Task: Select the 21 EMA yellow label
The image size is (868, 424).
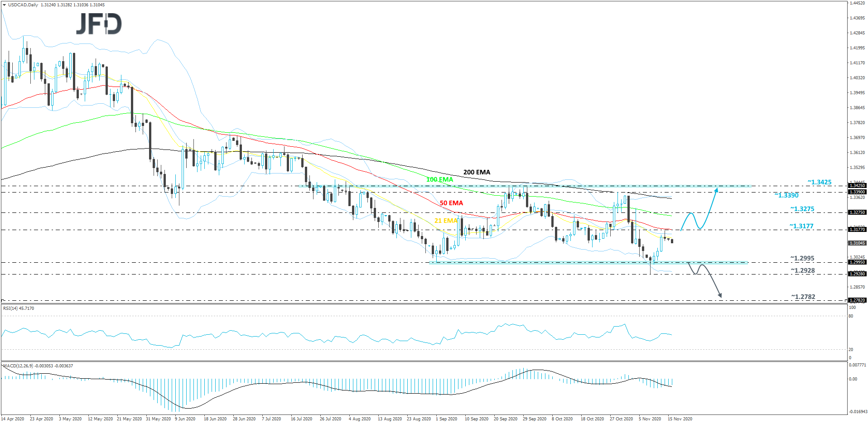Action: point(446,221)
